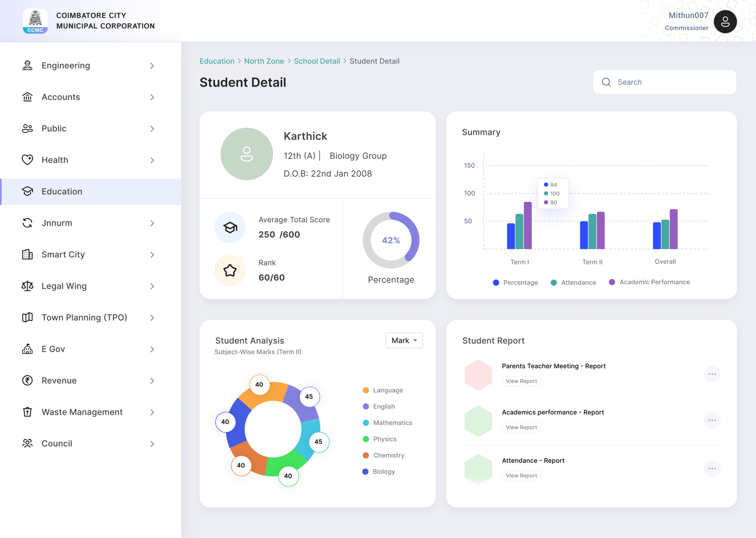This screenshot has width=756, height=538.
Task: Open more options for Parents Teacher Meeting report
Action: tap(712, 374)
